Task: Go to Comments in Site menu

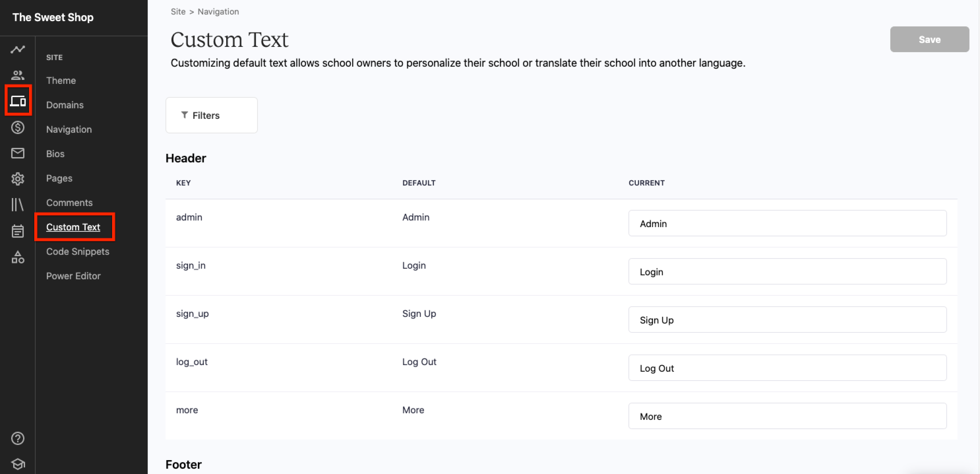Action: point(69,203)
